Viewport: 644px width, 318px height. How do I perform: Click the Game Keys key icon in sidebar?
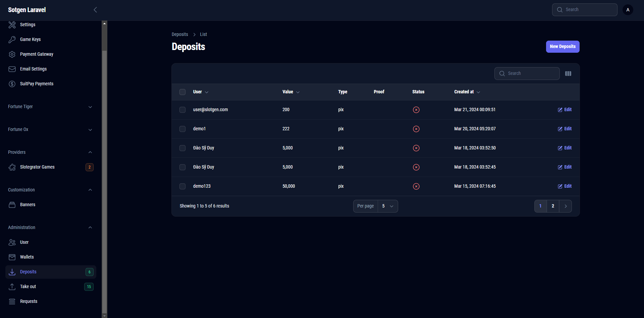coord(12,40)
